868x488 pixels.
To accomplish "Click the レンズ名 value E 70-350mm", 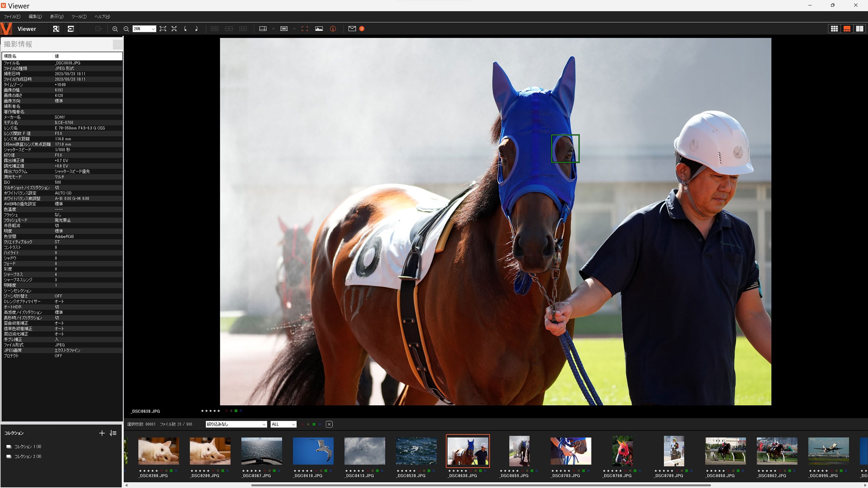I will coord(80,128).
